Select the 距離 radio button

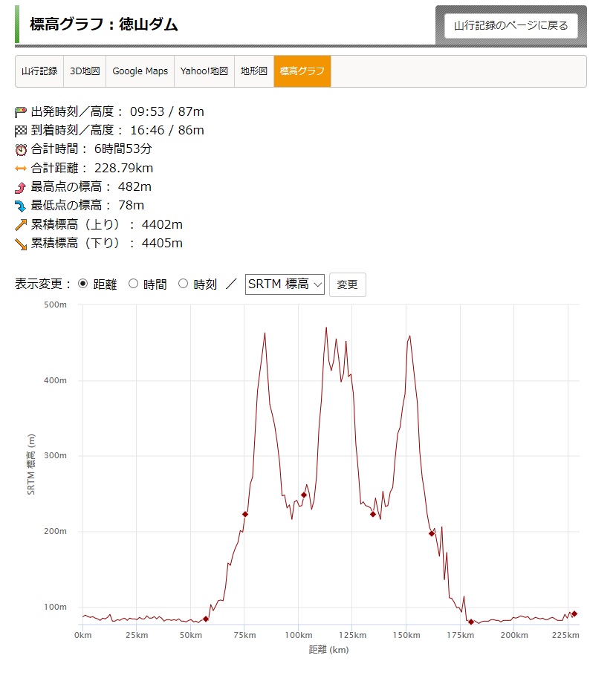point(82,284)
